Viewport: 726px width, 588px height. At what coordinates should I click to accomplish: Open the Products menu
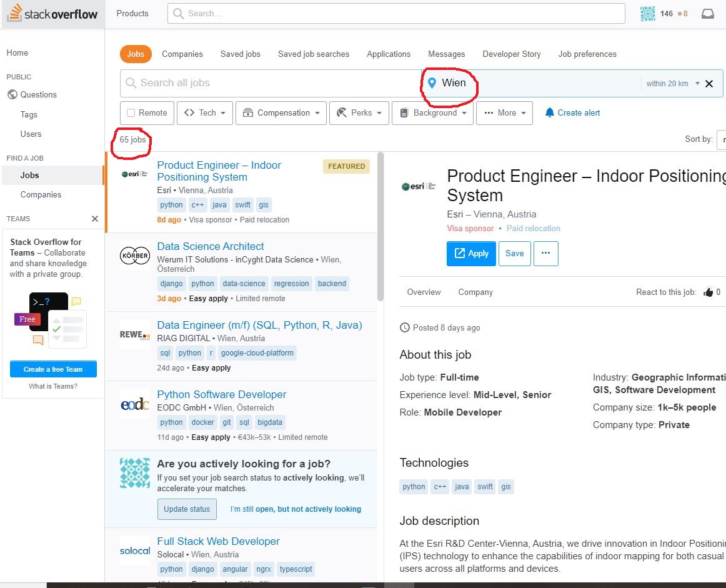[x=132, y=12]
